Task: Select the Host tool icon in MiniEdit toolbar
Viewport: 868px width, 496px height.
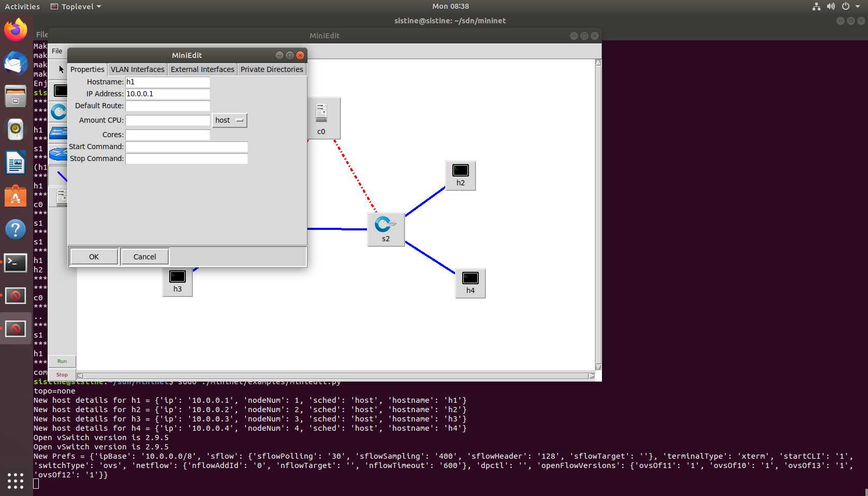Action: pos(61,91)
